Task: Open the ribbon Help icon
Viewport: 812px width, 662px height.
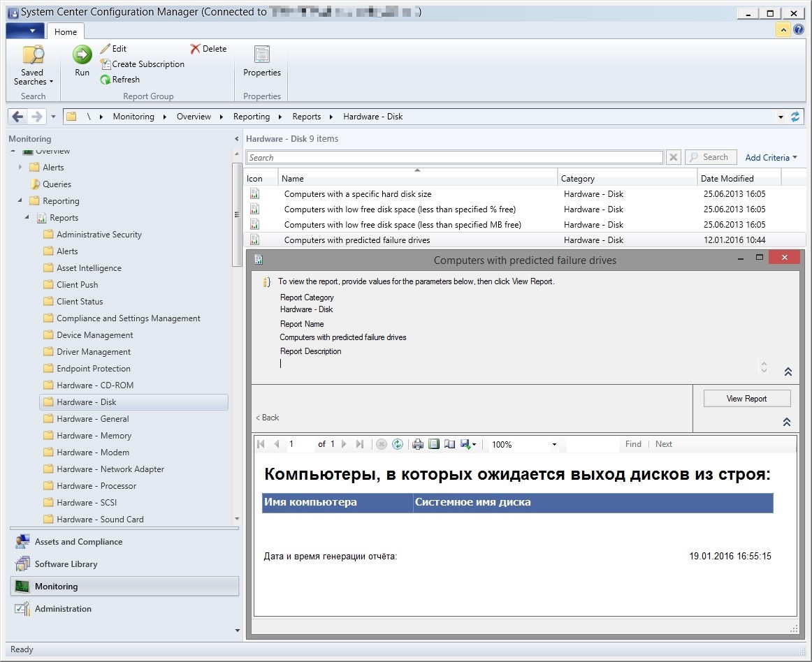Action: pyautogui.click(x=799, y=30)
